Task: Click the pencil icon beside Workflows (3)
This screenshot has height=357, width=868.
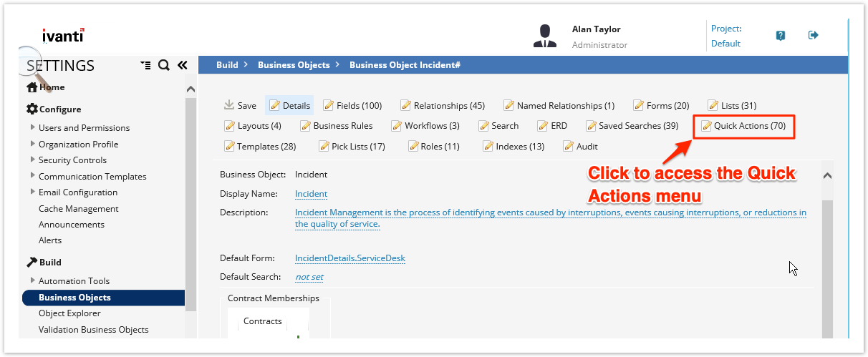Action: [397, 126]
